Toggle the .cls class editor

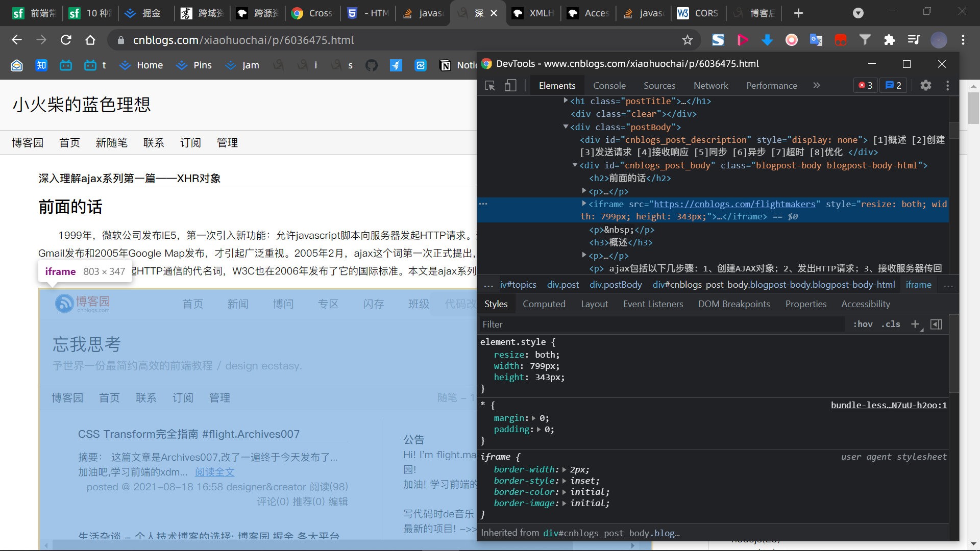[x=891, y=324]
